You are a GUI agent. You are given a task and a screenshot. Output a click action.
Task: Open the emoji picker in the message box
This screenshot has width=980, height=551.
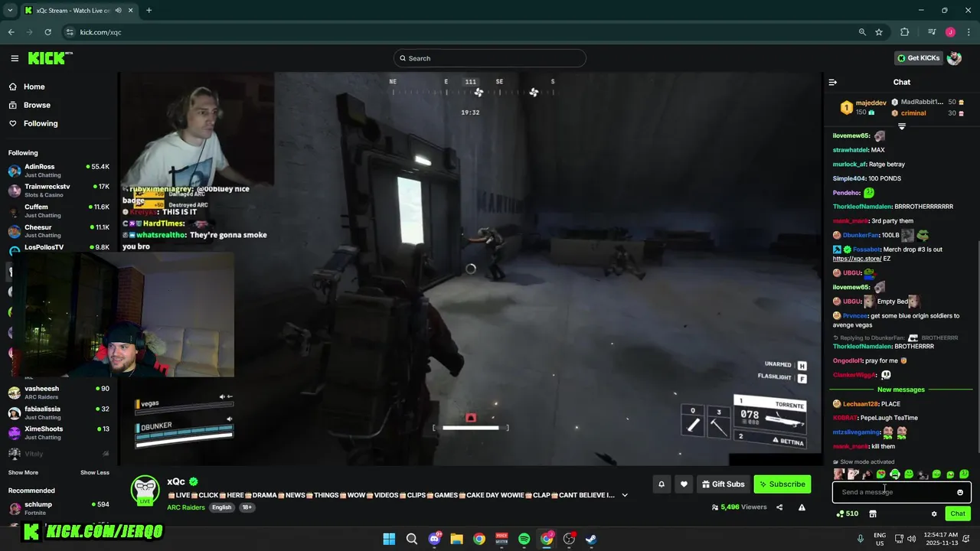click(x=960, y=492)
